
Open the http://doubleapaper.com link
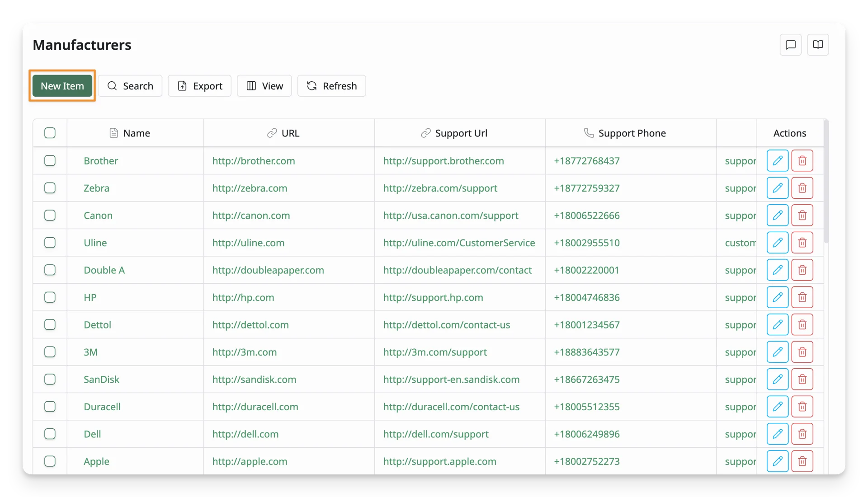tap(268, 270)
